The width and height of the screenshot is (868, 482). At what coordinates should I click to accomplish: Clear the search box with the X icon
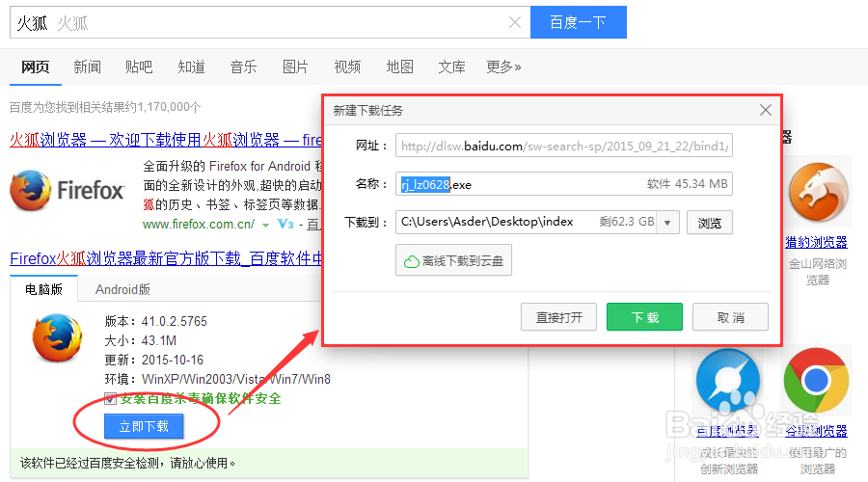click(515, 22)
